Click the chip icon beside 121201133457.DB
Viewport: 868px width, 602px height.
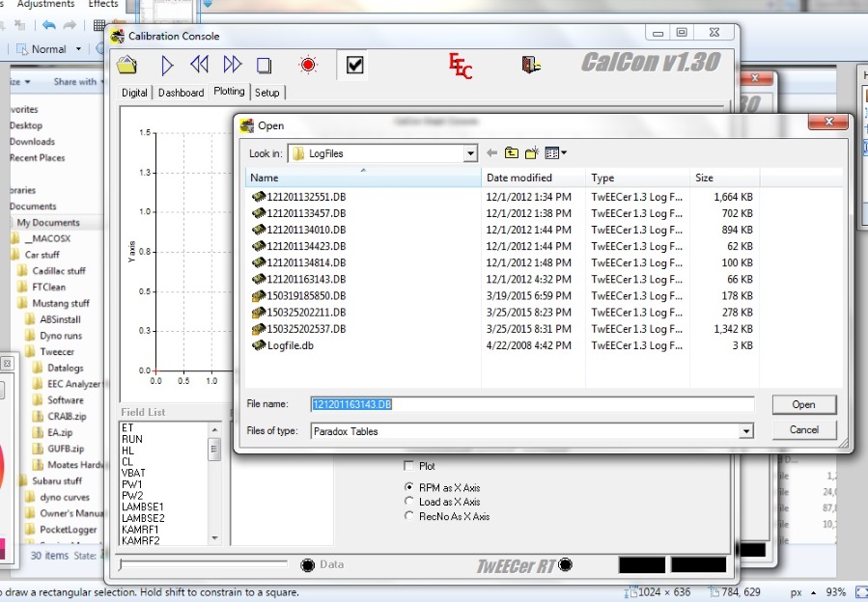[259, 213]
